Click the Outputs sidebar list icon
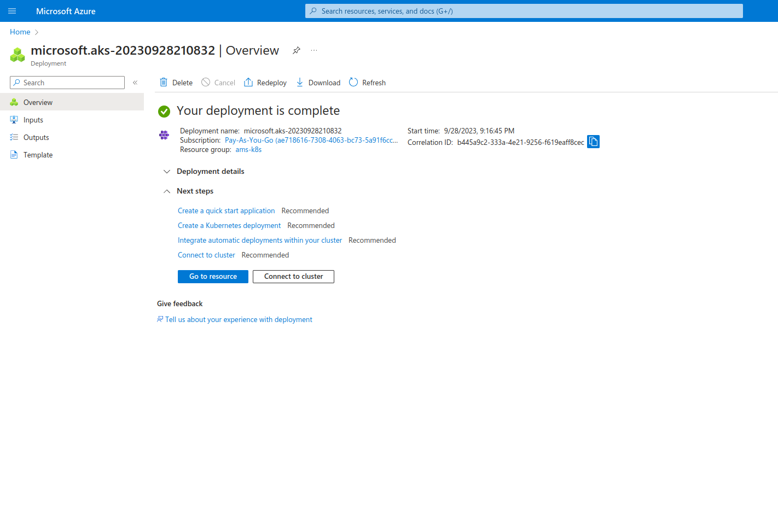The width and height of the screenshot is (778, 532). pos(14,137)
